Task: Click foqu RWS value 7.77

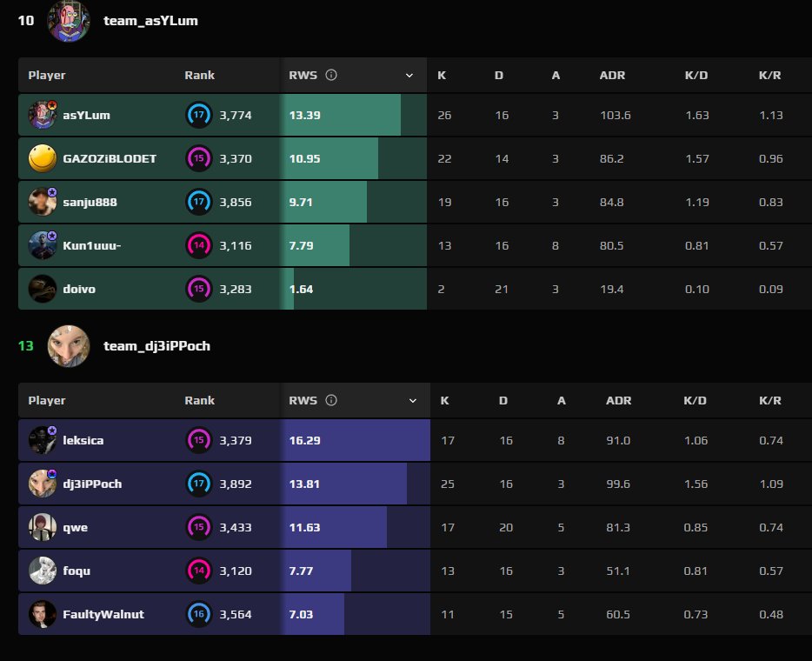Action: (301, 571)
